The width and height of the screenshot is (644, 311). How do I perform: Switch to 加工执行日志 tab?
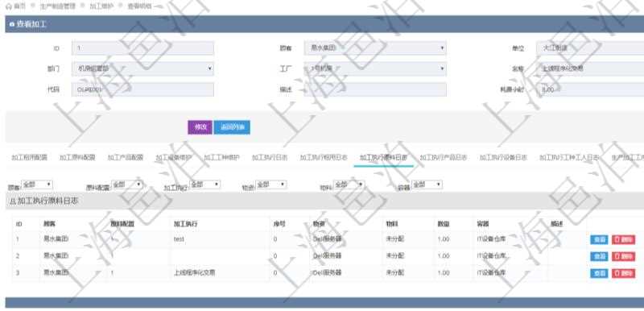point(270,157)
